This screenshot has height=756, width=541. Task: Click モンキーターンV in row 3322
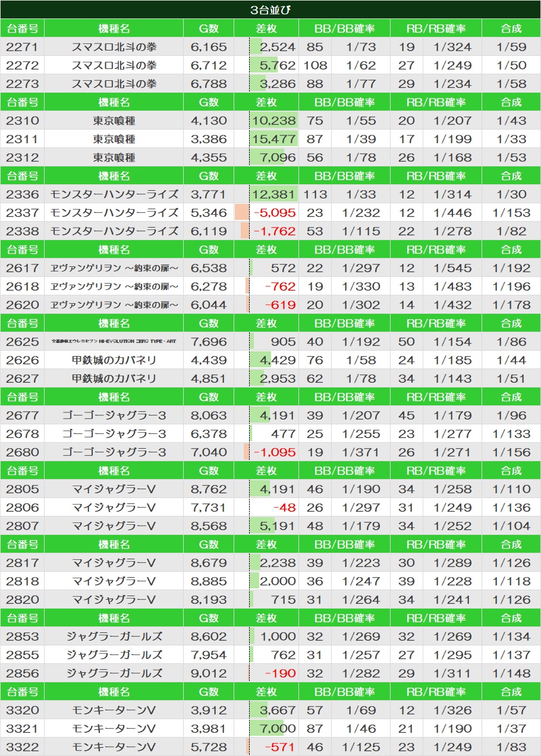click(x=114, y=747)
